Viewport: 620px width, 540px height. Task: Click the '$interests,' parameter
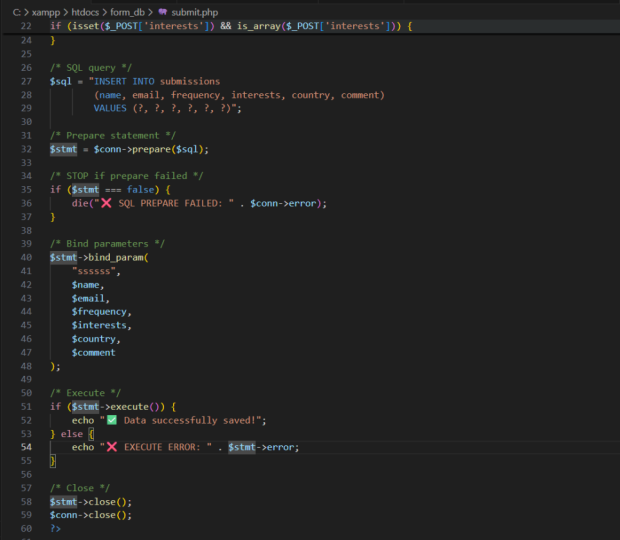102,325
